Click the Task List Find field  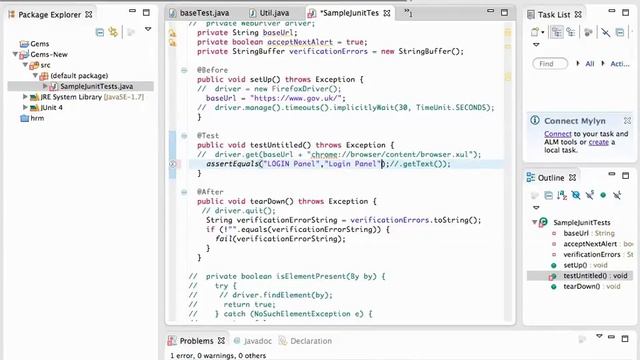(x=550, y=64)
